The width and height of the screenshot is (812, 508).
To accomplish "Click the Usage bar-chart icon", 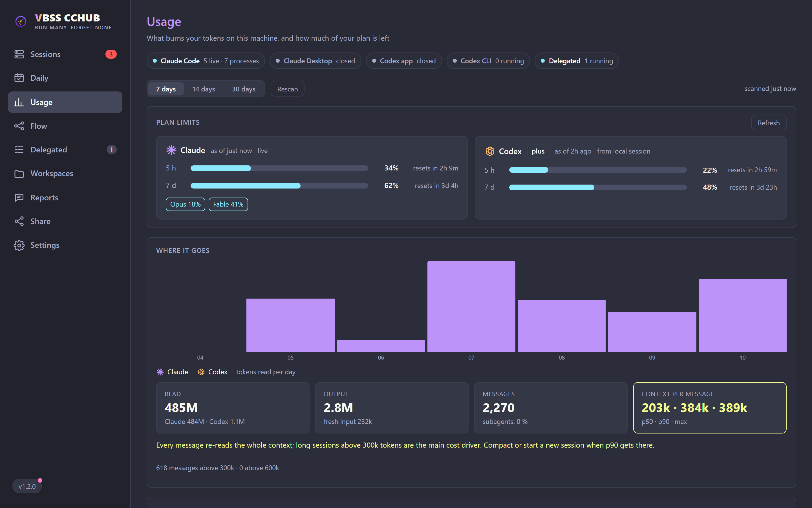I will click(19, 102).
